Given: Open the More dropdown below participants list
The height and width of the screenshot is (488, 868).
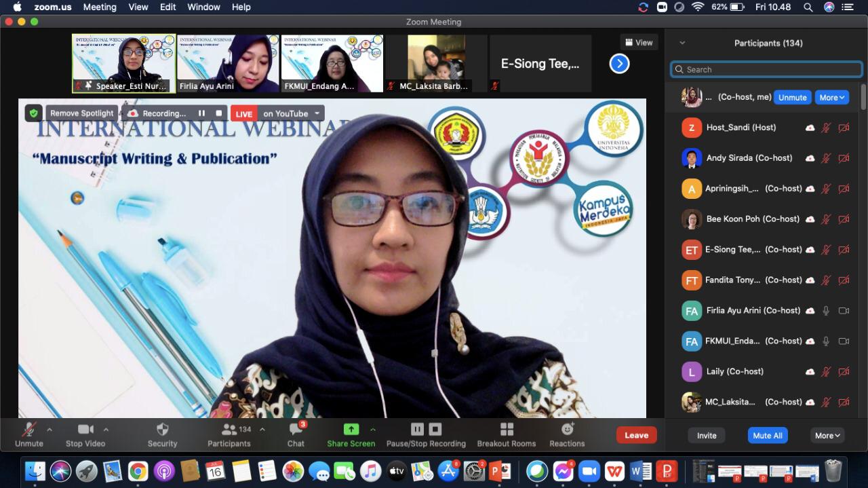Looking at the screenshot, I should point(827,436).
